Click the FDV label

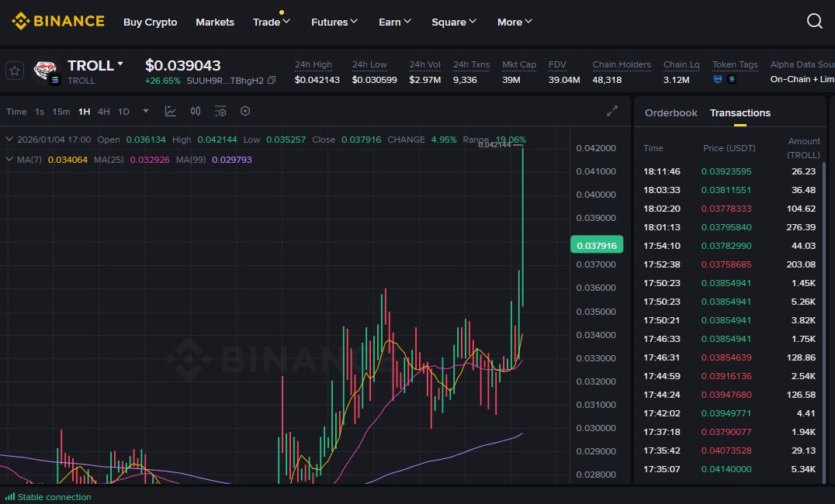click(x=557, y=64)
